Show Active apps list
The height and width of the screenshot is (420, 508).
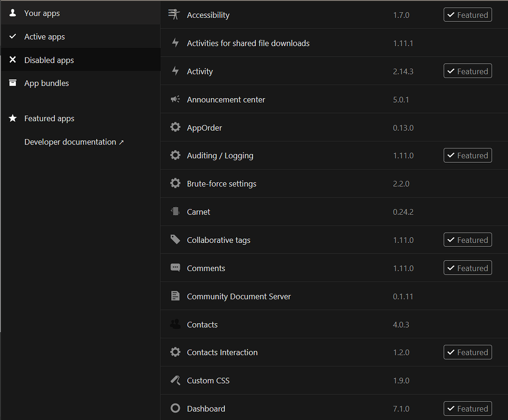point(45,37)
